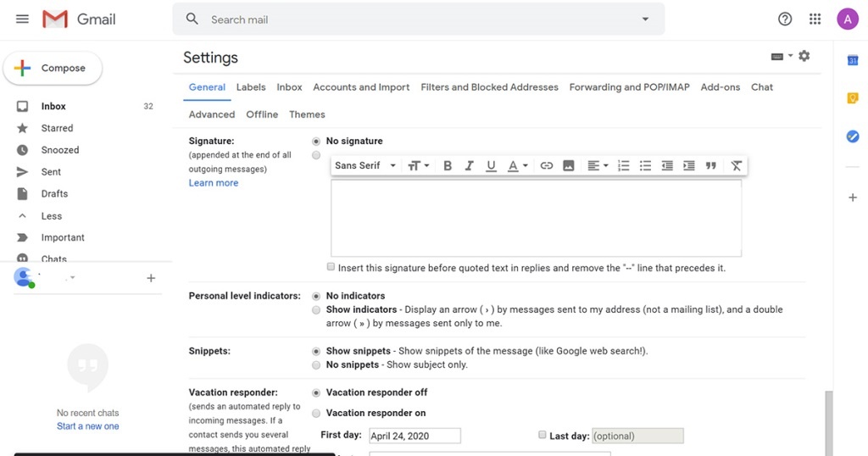Image resolution: width=868 pixels, height=456 pixels.
Task: Enable the Vacation responder on option
Action: point(317,414)
